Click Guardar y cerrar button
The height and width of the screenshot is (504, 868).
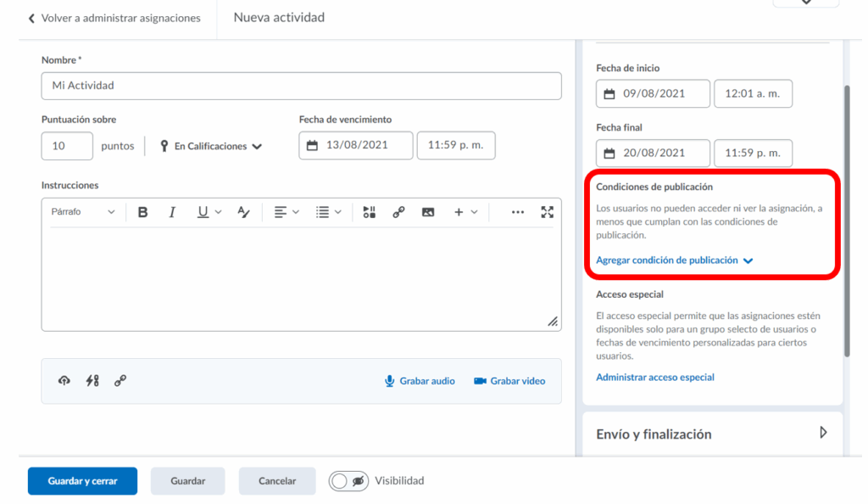(x=82, y=481)
